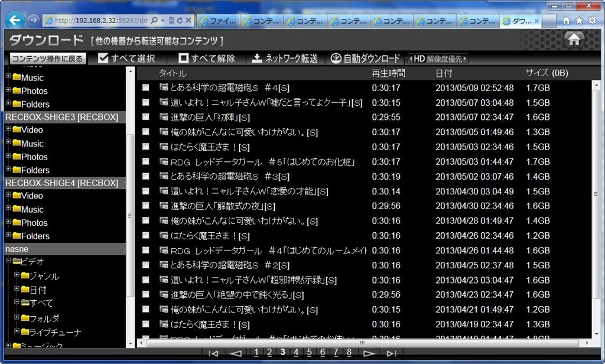The image size is (605, 364).
Task: Check the box for 進撃の巨人「解散式の夜」[S]
Action: pyautogui.click(x=145, y=206)
